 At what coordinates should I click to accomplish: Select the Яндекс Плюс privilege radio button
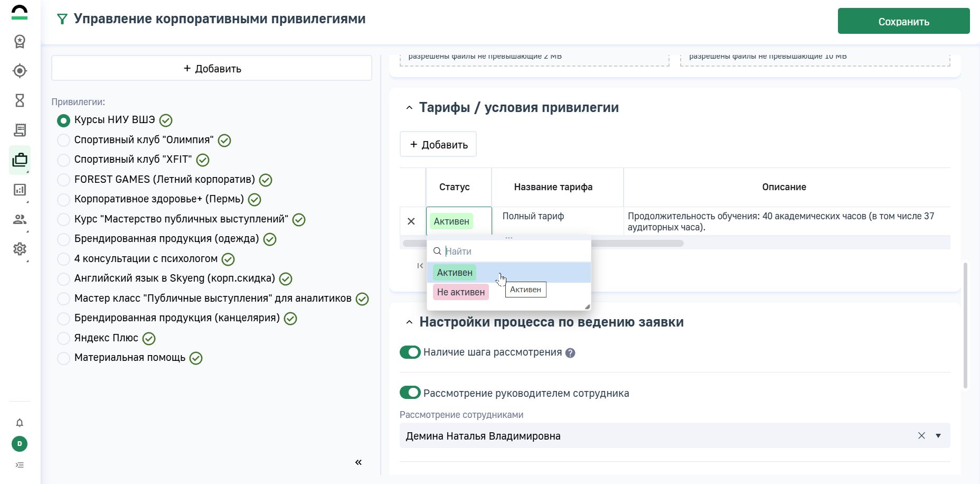tap(63, 338)
